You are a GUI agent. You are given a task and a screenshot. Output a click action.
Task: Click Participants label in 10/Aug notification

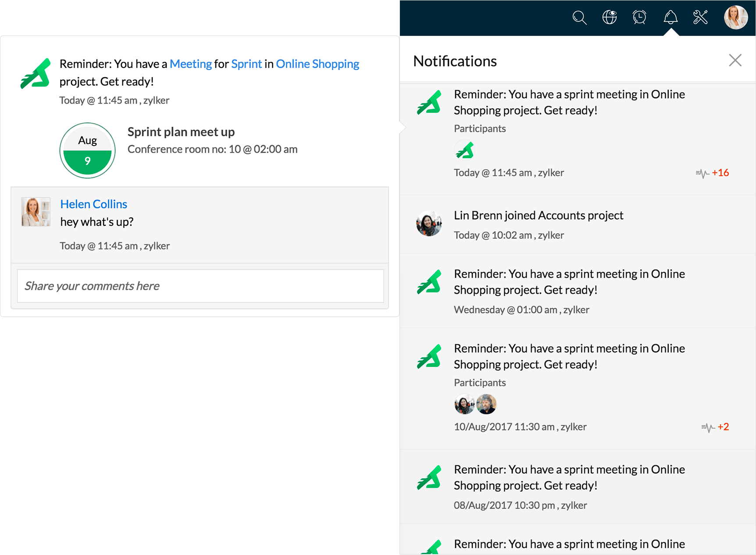480,383
